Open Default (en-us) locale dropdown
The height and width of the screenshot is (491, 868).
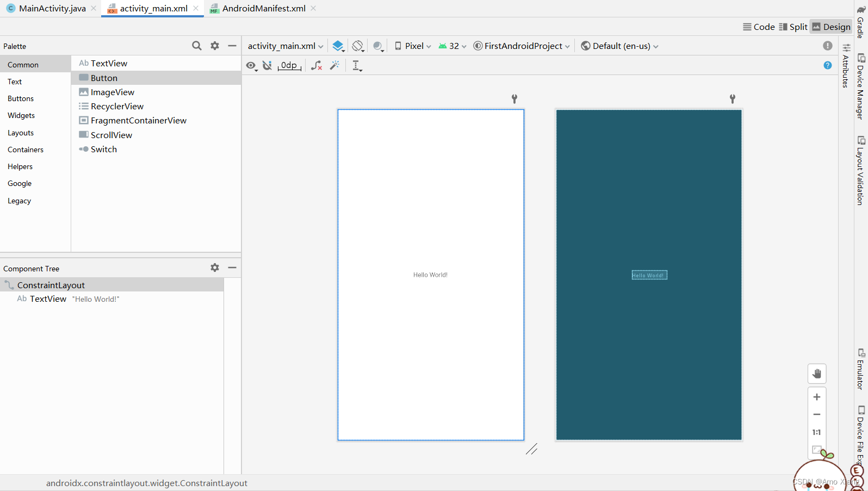tap(619, 46)
